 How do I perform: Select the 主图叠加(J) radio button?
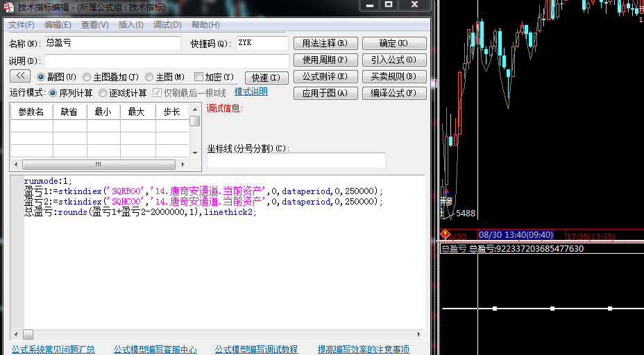click(87, 77)
